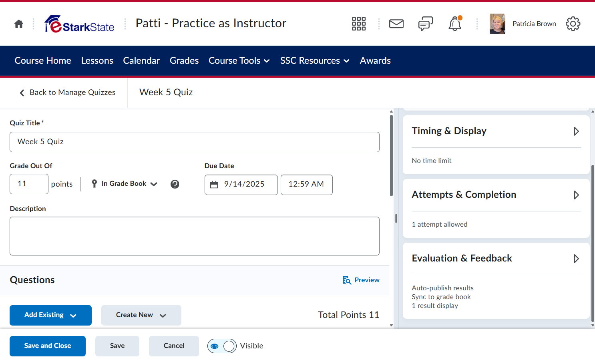
Task: Click the grade help question mark icon
Action: click(x=175, y=184)
